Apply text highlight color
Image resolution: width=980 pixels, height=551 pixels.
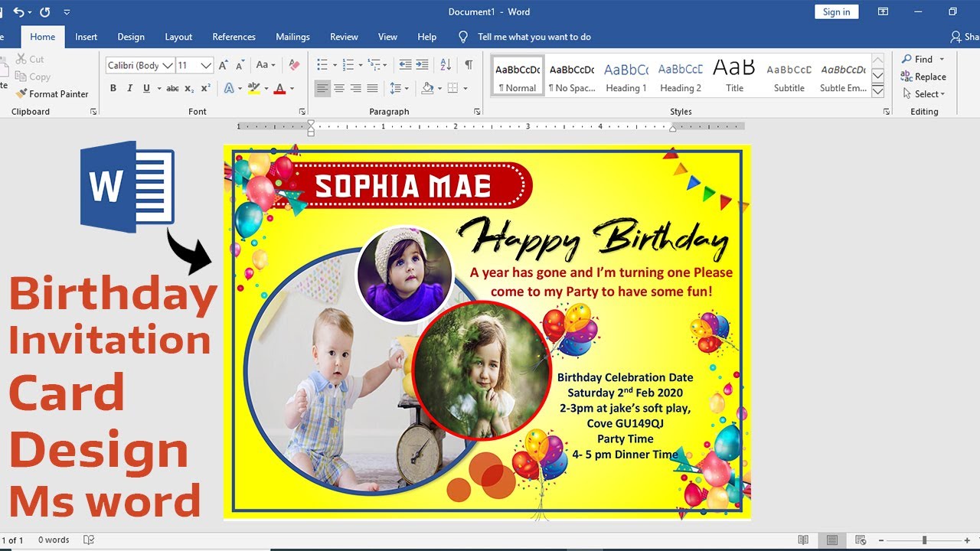point(254,88)
